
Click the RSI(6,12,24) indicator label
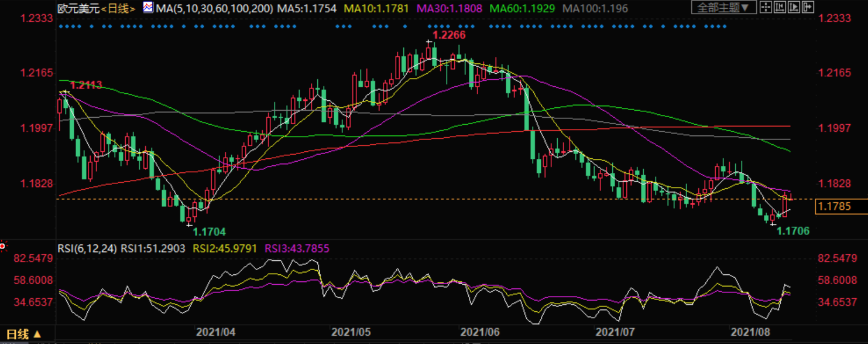coord(87,248)
